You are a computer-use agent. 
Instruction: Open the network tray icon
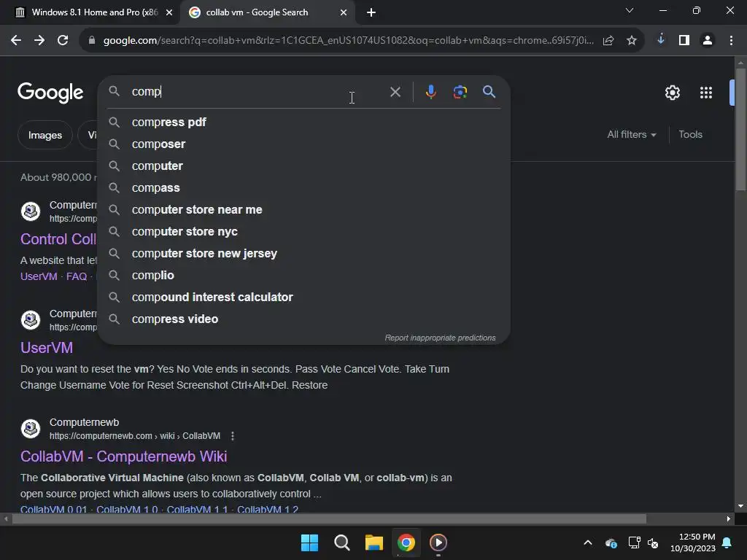[x=634, y=542]
